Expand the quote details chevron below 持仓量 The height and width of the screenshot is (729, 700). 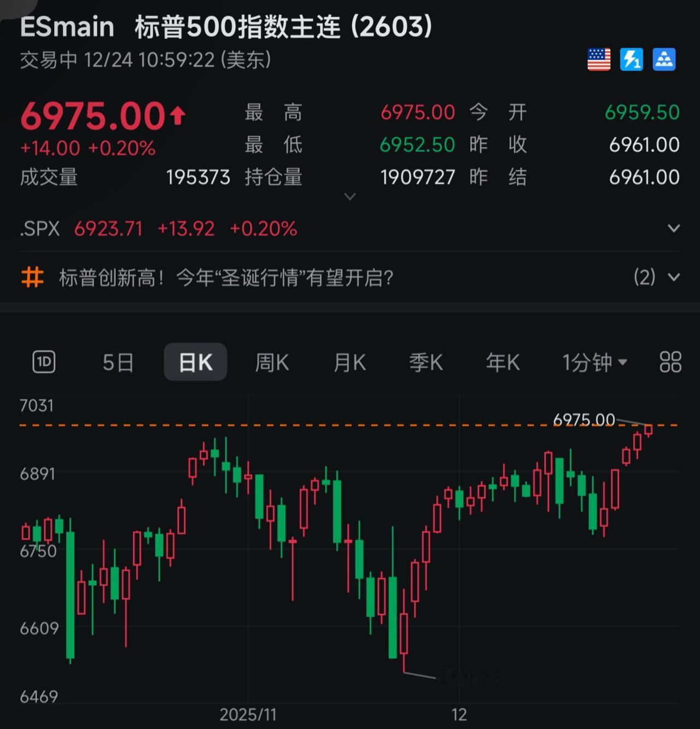click(349, 196)
